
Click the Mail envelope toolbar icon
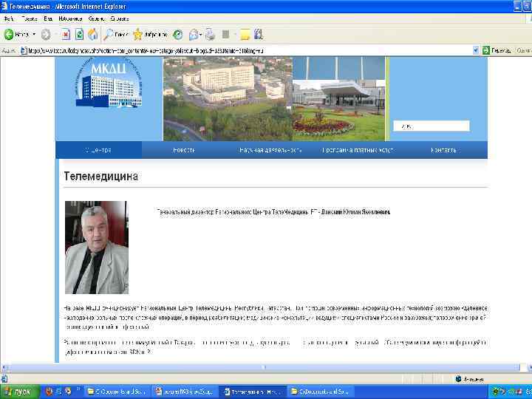click(194, 34)
